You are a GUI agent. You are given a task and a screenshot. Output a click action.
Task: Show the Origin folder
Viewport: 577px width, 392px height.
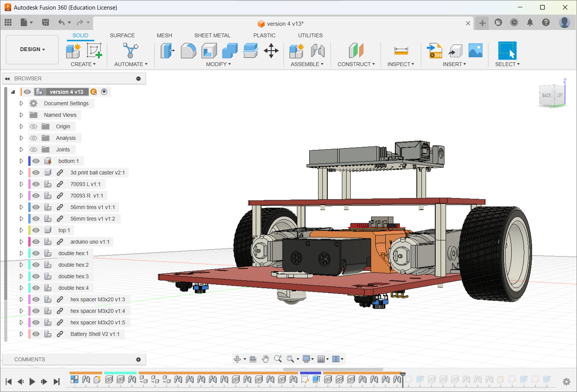click(x=34, y=126)
